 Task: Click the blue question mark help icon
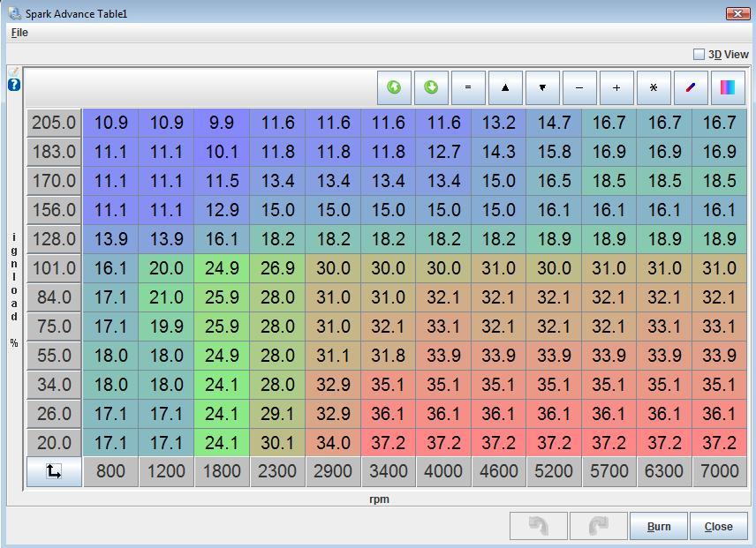pos(14,85)
